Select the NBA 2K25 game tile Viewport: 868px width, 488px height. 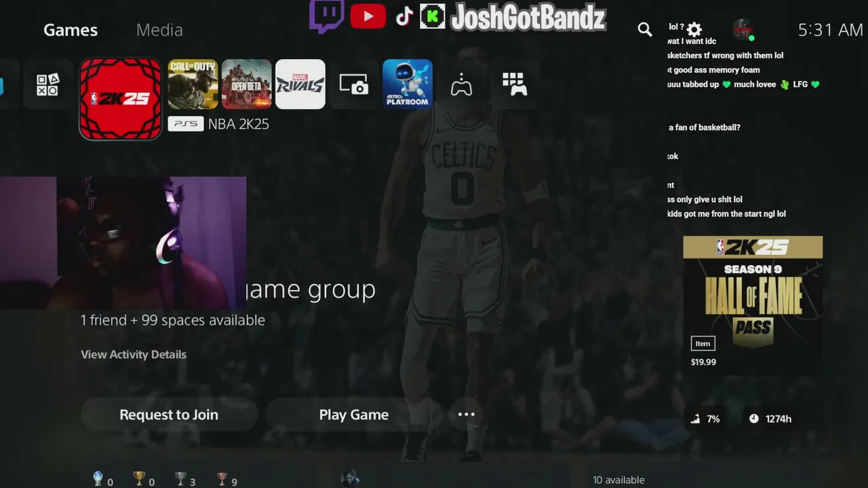121,99
